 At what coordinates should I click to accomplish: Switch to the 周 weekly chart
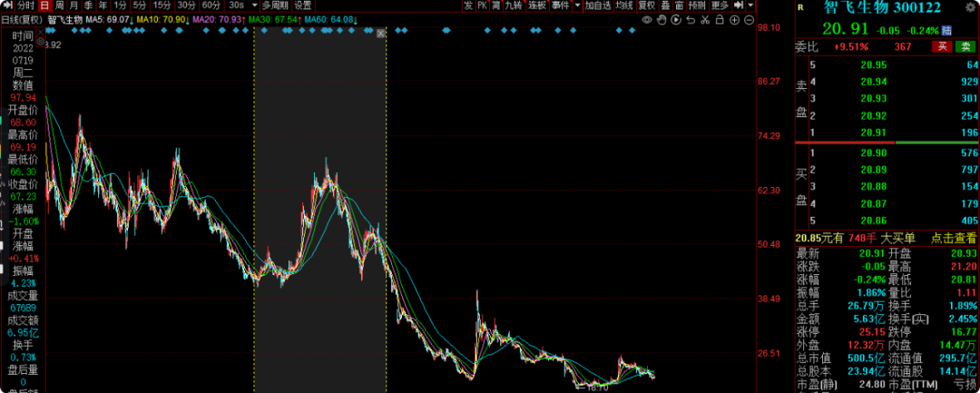[59, 5]
